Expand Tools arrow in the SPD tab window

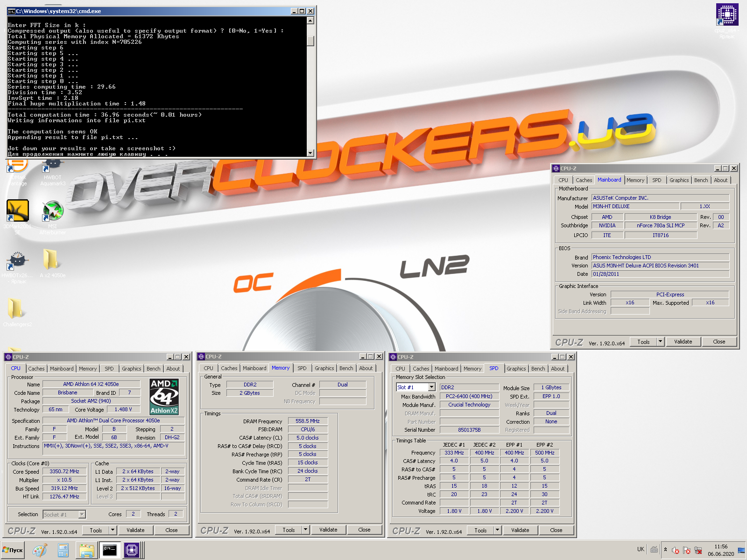497,530
